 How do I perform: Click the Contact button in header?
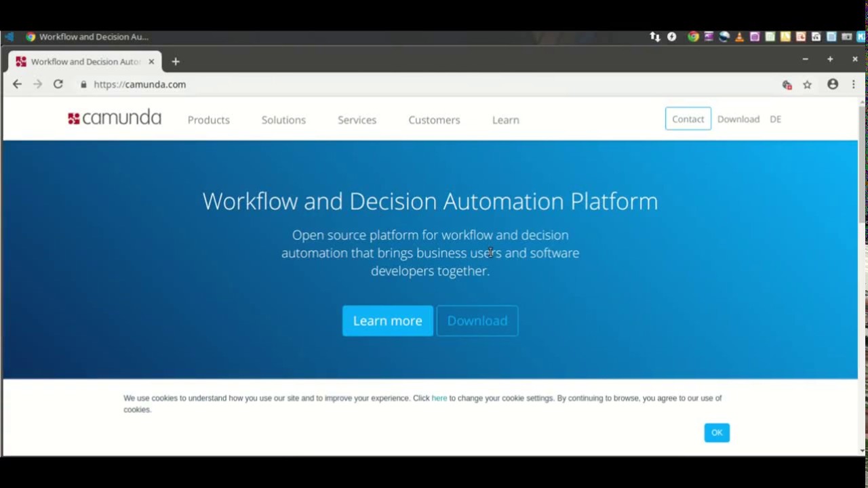pyautogui.click(x=688, y=119)
